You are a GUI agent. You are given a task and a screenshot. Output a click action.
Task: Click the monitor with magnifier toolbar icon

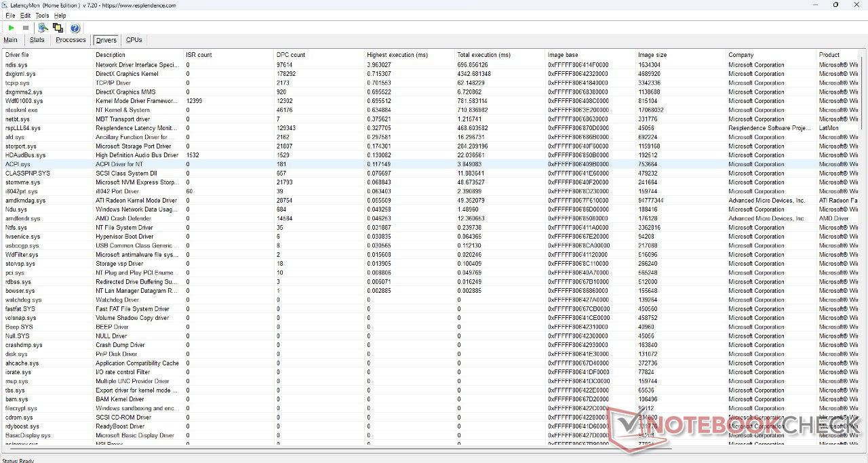point(43,28)
